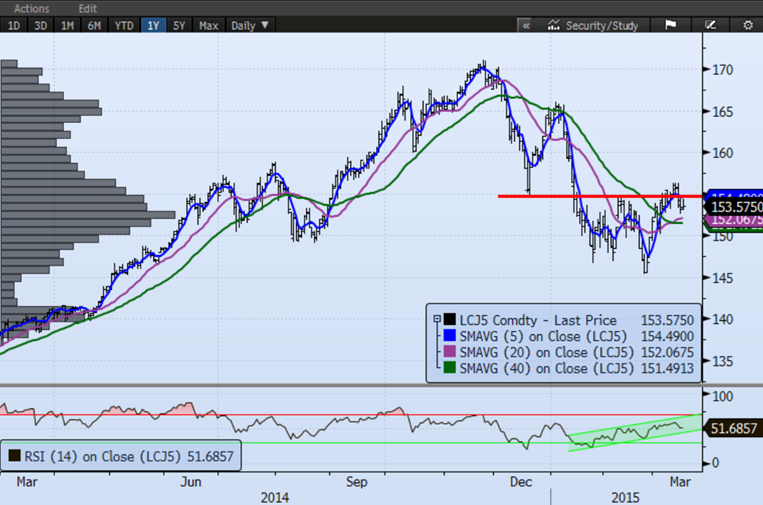Open the Daily periodicity dropdown

coord(250,25)
